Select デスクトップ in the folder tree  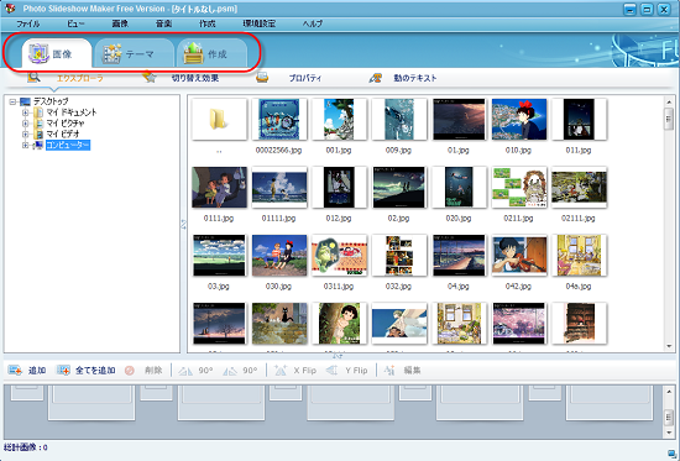[x=51, y=101]
